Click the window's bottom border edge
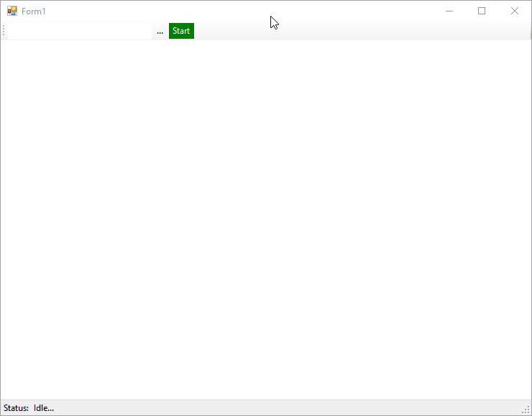The height and width of the screenshot is (416, 532). tap(266, 415)
